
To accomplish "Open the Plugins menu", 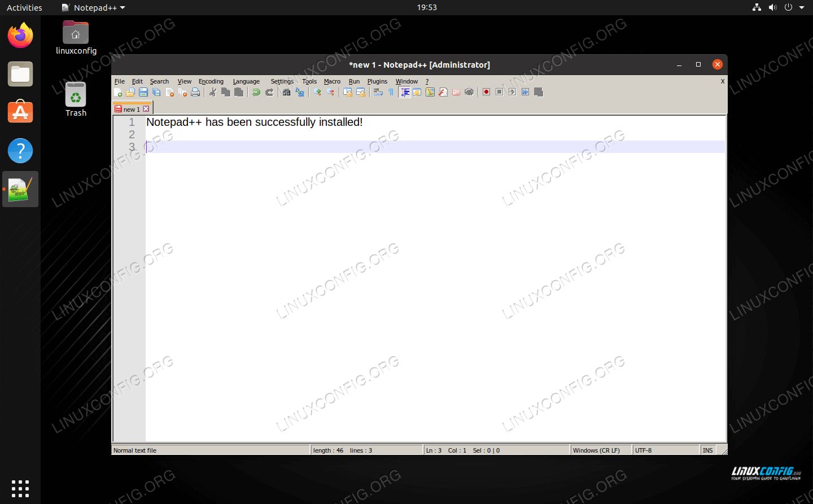I will tap(377, 81).
